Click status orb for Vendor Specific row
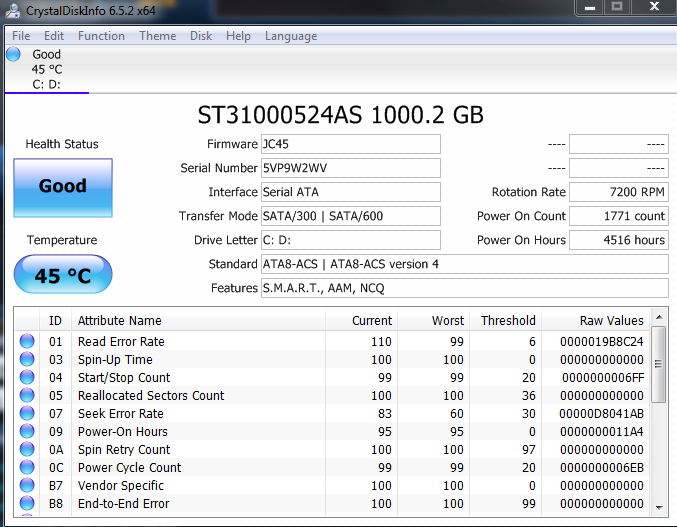Viewport: 677px width, 527px height. click(27, 485)
